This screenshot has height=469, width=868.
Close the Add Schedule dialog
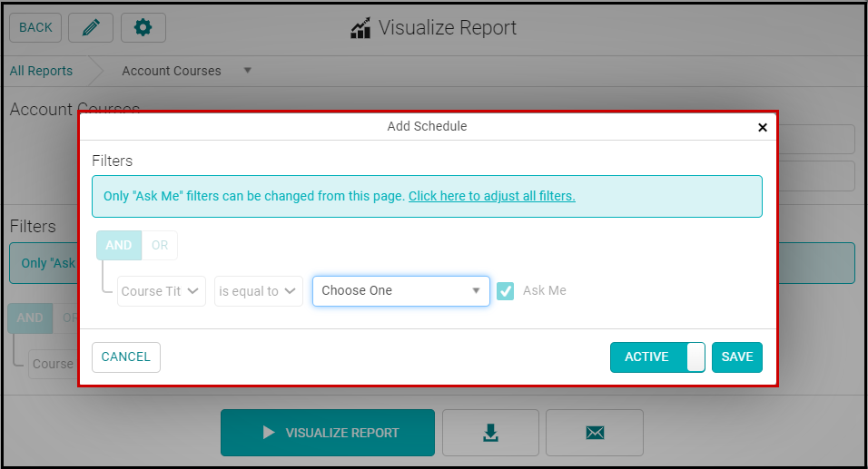tap(763, 127)
